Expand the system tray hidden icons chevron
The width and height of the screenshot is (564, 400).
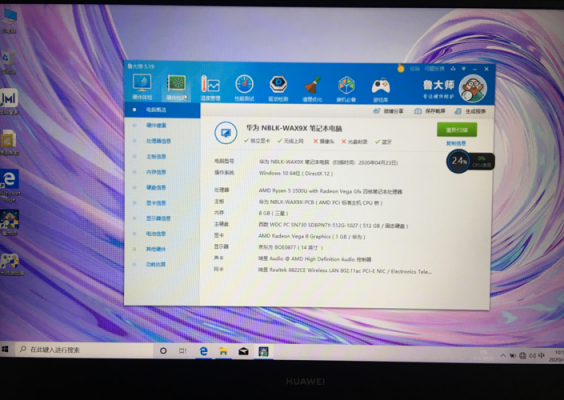click(x=503, y=356)
